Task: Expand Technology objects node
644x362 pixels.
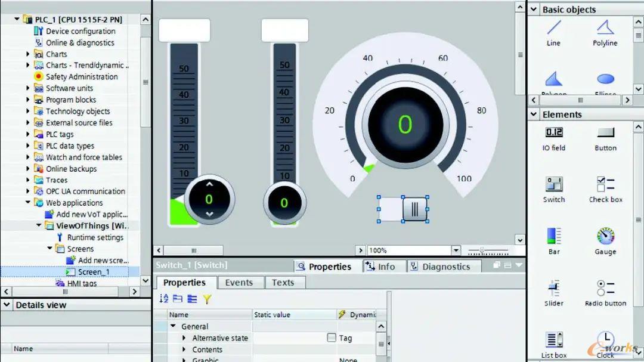Action: point(28,112)
